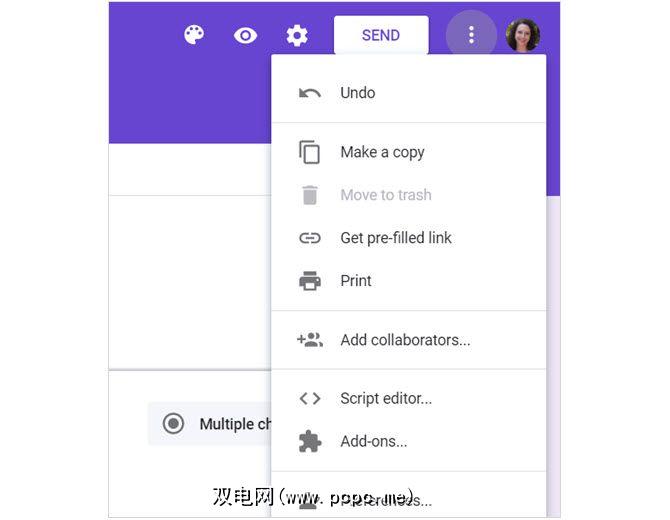
Task: Click the puzzle piece add-ons icon
Action: point(310,441)
